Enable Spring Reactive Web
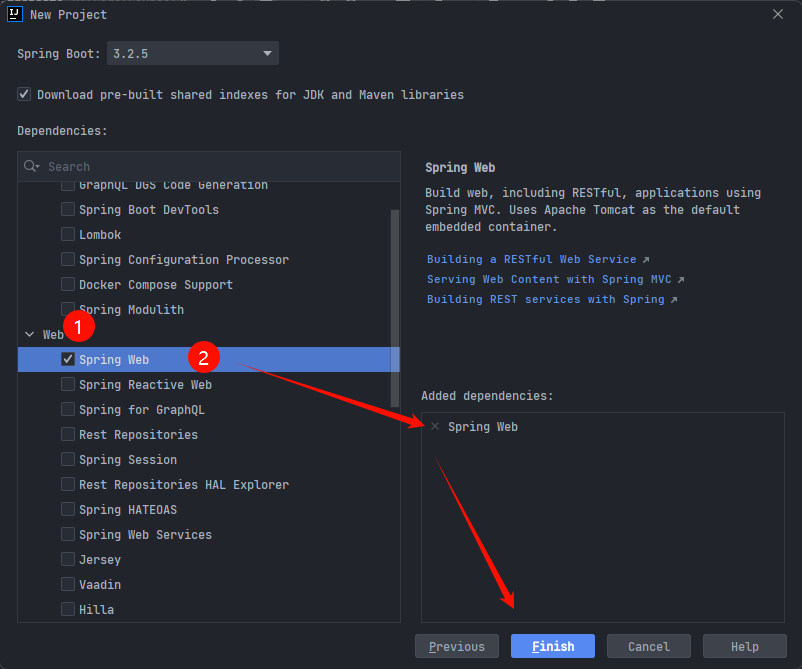This screenshot has width=802, height=669. [x=68, y=385]
